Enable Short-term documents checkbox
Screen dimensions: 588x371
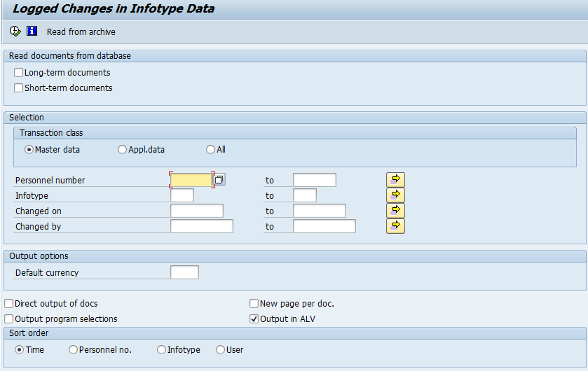19,88
